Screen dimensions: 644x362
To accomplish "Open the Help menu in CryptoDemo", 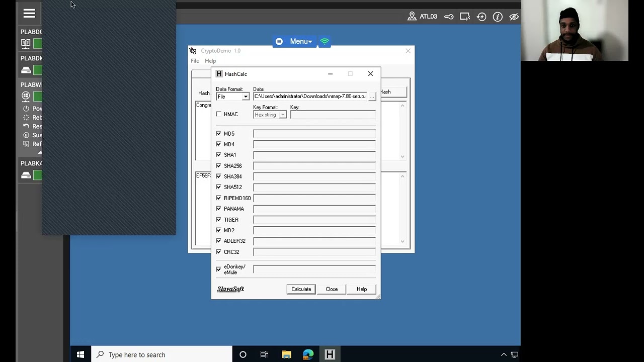I will [x=210, y=61].
